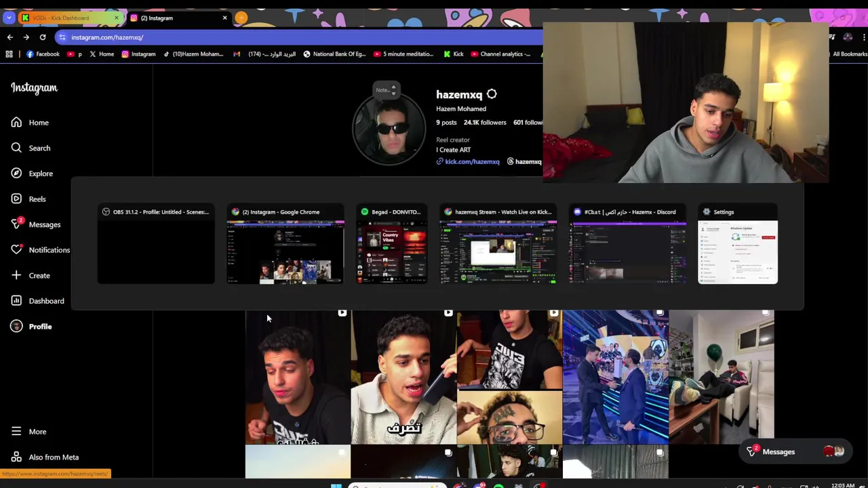View site information icon in address bar
Image resolution: width=868 pixels, height=488 pixels.
pos(62,37)
